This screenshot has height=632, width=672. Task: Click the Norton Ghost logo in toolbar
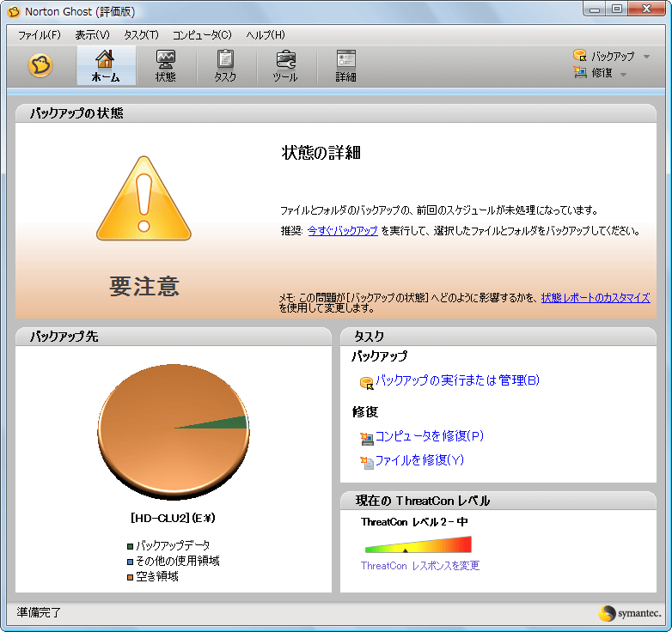tap(40, 65)
